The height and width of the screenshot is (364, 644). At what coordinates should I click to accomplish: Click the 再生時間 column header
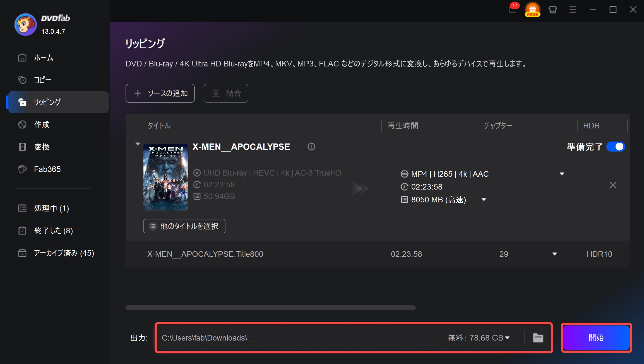(x=403, y=126)
